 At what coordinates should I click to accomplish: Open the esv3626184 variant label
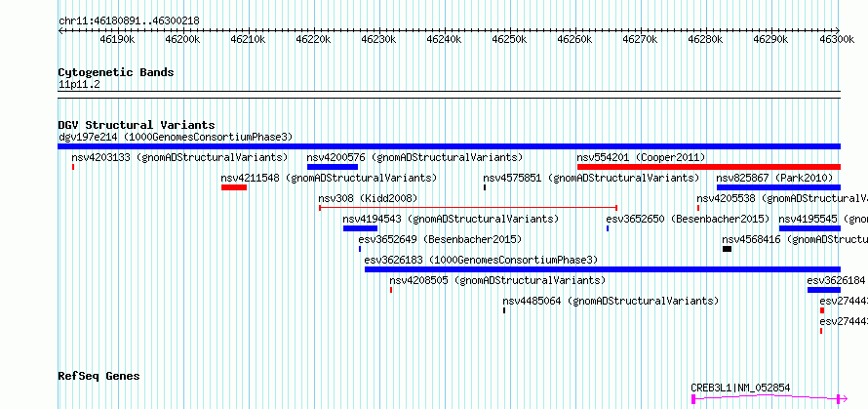point(838,280)
